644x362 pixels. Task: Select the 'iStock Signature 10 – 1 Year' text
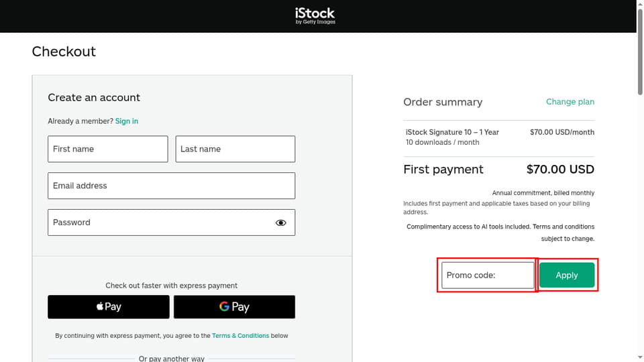[452, 132]
